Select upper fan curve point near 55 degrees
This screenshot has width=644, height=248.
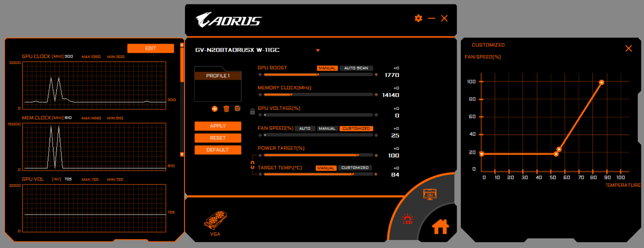click(x=559, y=149)
